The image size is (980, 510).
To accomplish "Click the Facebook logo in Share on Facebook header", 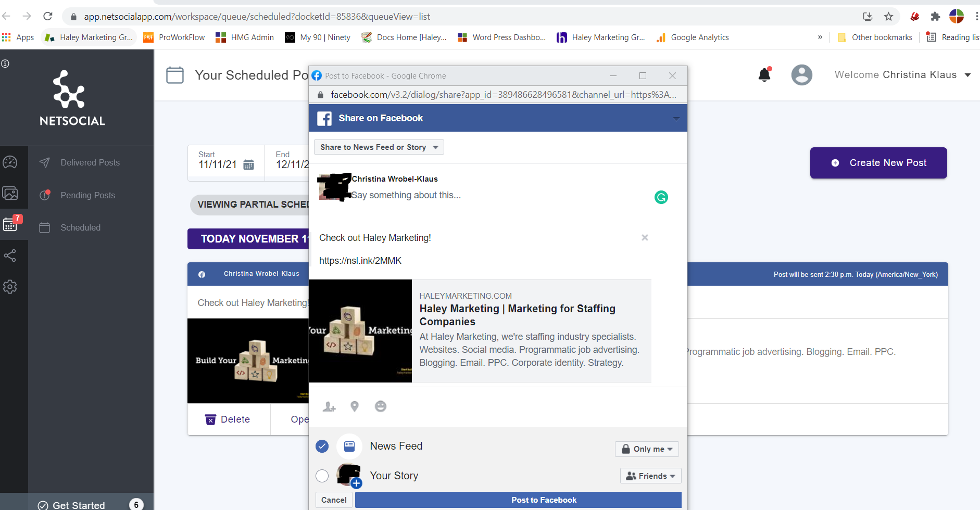I will 324,118.
